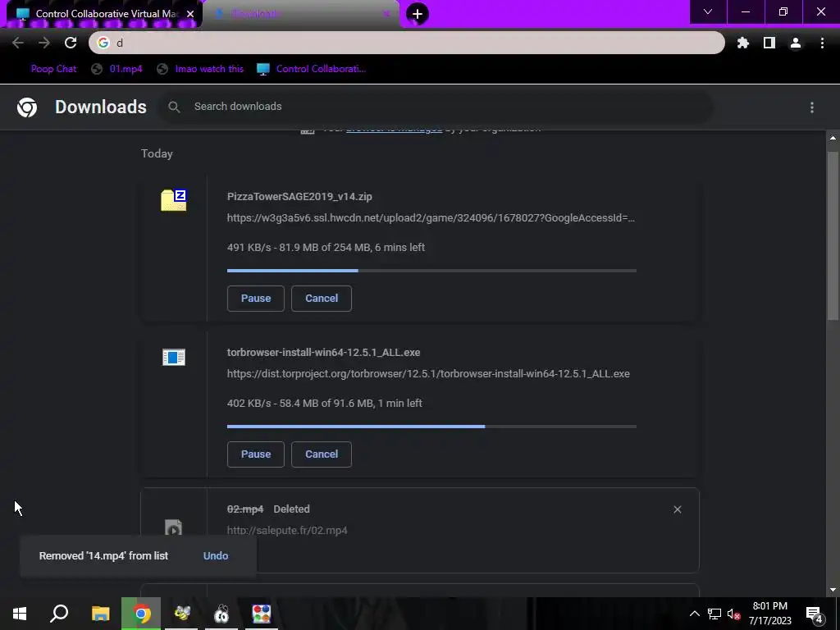Screen dimensions: 840x630
Task: Click the salepute.fr/02.mp4 URL
Action: click(x=287, y=531)
